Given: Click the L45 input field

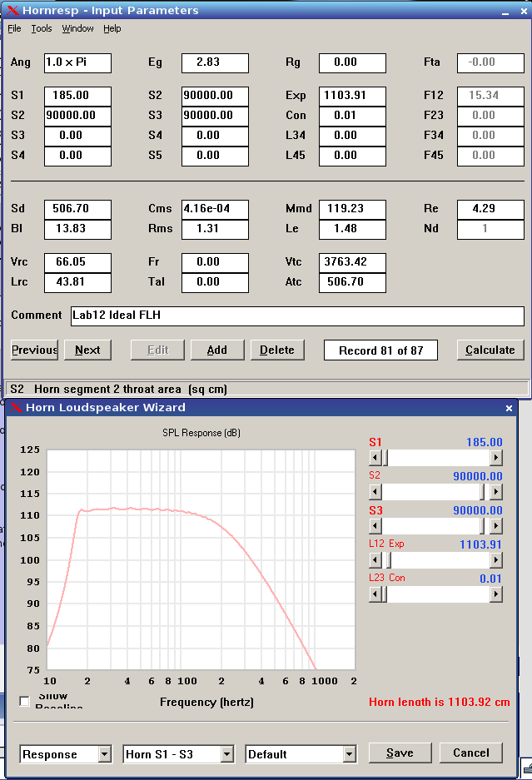Looking at the screenshot, I should (352, 156).
